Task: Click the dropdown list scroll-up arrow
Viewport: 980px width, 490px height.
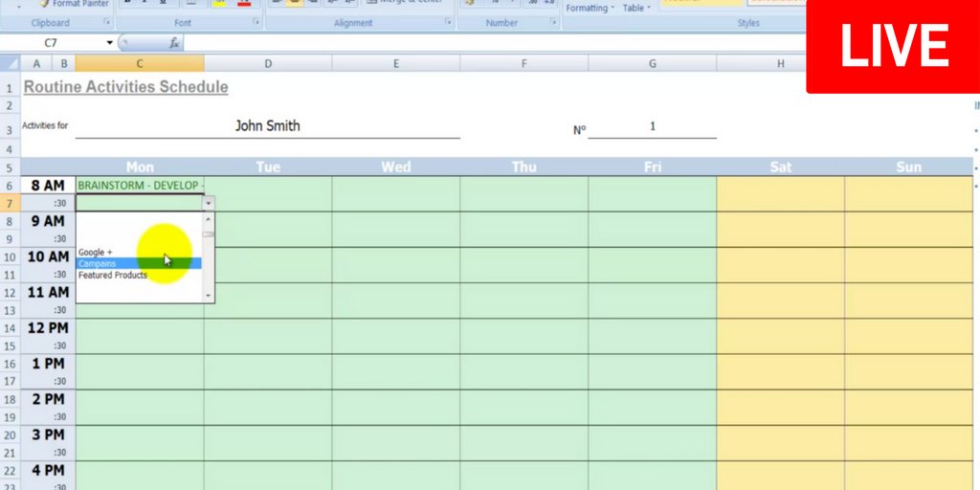Action: (x=208, y=219)
